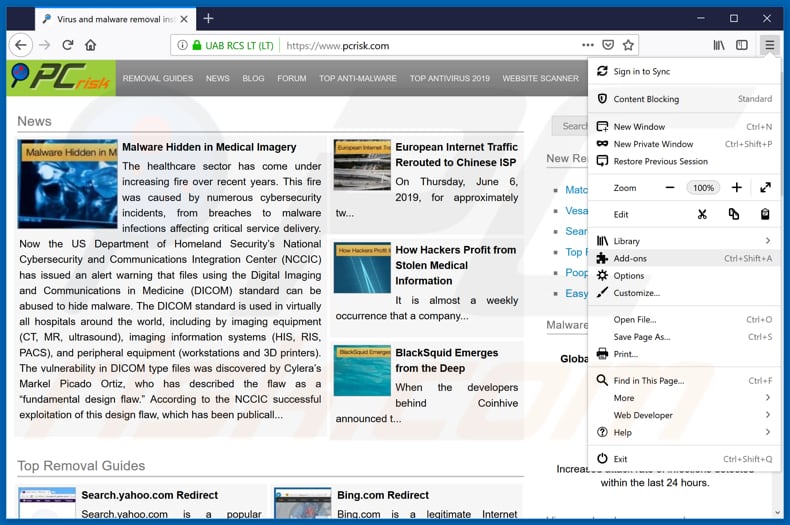Viewport: 790px width, 525px height.
Task: Click the PCrisk site logo
Action: [61, 78]
